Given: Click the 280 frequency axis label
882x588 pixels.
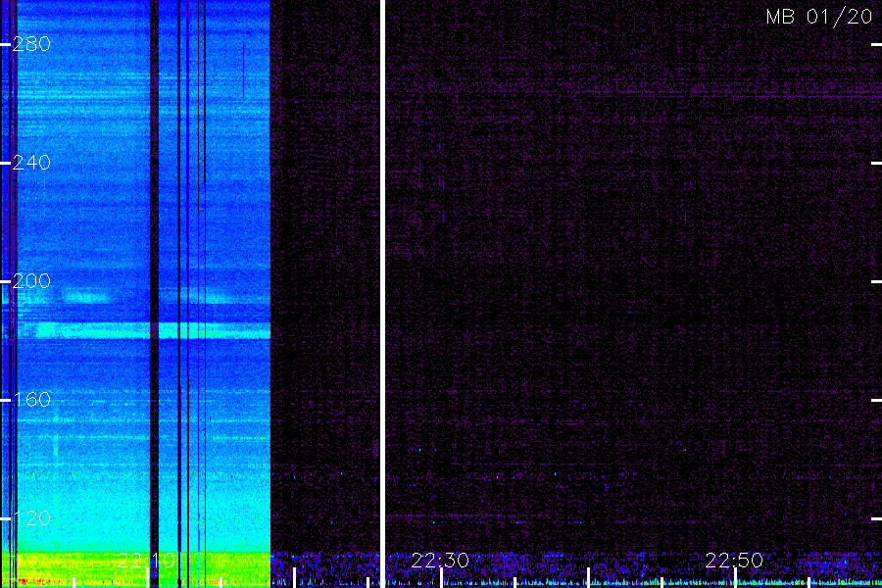Looking at the screenshot, I should (31, 44).
